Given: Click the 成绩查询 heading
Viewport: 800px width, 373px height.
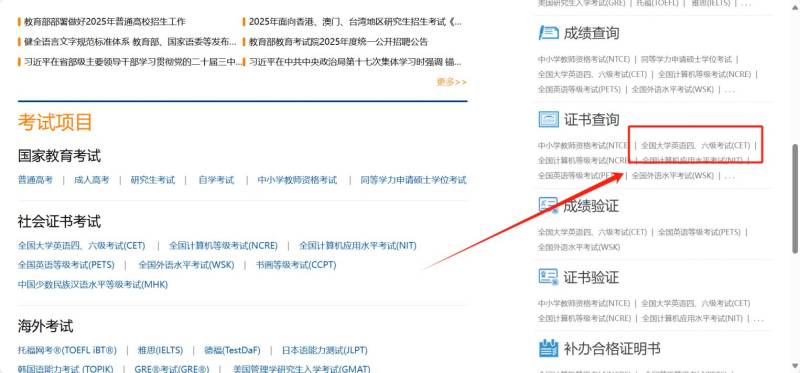Looking at the screenshot, I should tap(591, 34).
